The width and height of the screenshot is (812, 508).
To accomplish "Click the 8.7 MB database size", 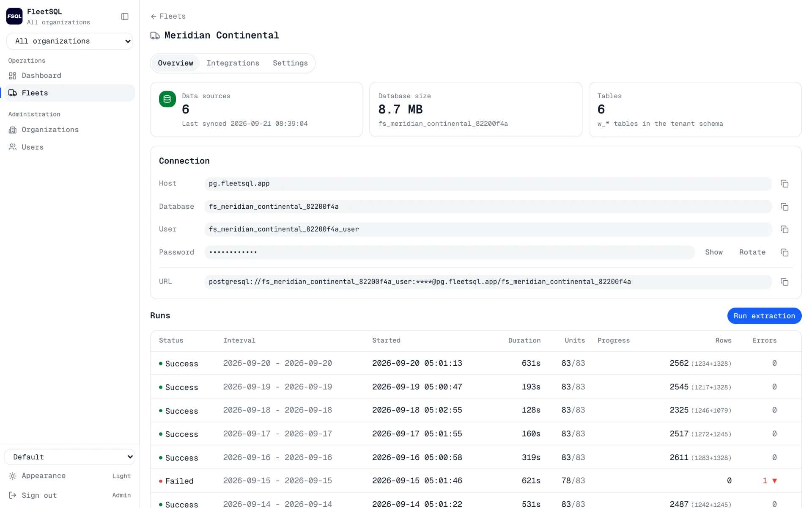I will (401, 109).
